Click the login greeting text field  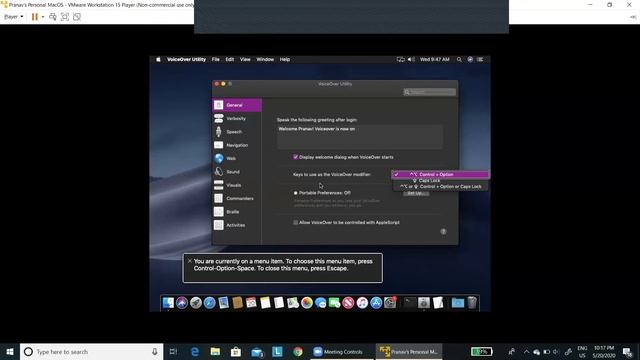tap(360, 137)
